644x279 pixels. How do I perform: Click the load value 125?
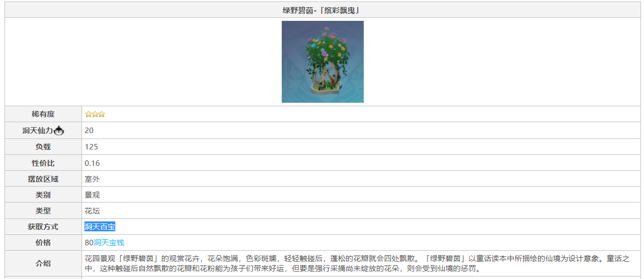pyautogui.click(x=91, y=147)
